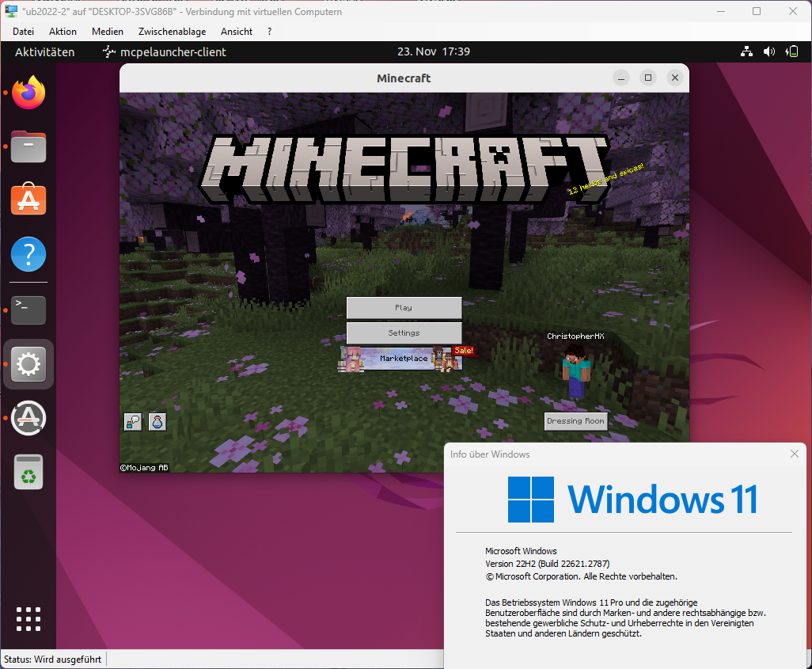Open the Zwischenablage menu
The width and height of the screenshot is (812, 669).
pyautogui.click(x=172, y=31)
